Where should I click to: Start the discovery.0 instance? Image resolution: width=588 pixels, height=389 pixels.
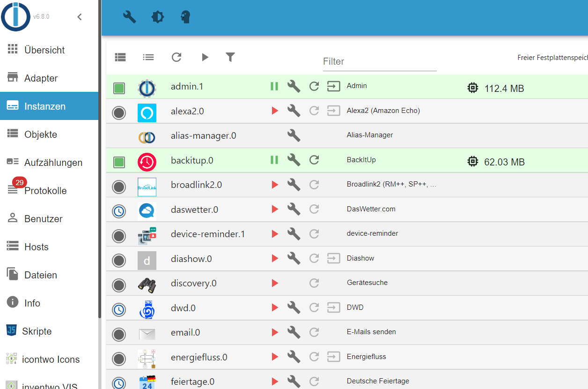(275, 283)
